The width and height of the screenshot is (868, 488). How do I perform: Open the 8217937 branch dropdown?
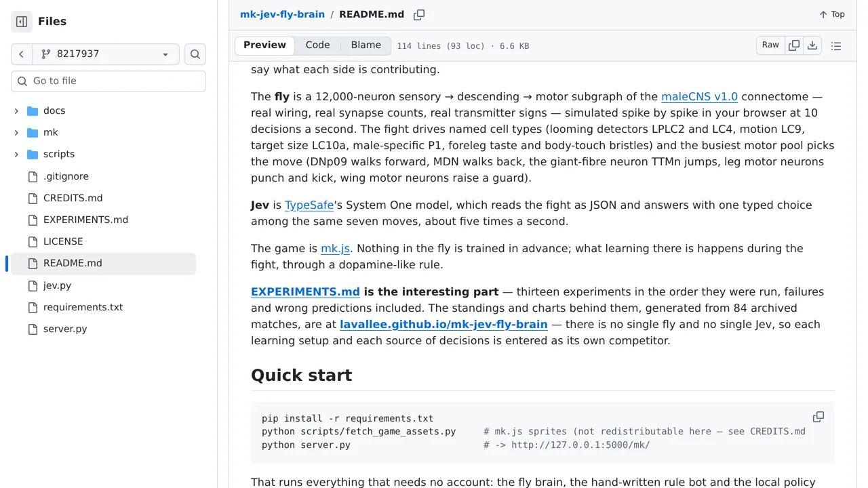click(106, 54)
